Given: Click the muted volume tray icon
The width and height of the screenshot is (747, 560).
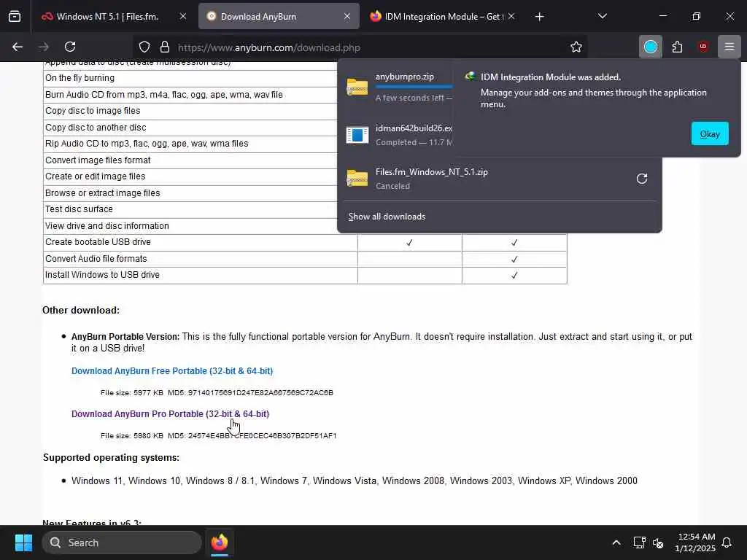Looking at the screenshot, I should (x=658, y=542).
